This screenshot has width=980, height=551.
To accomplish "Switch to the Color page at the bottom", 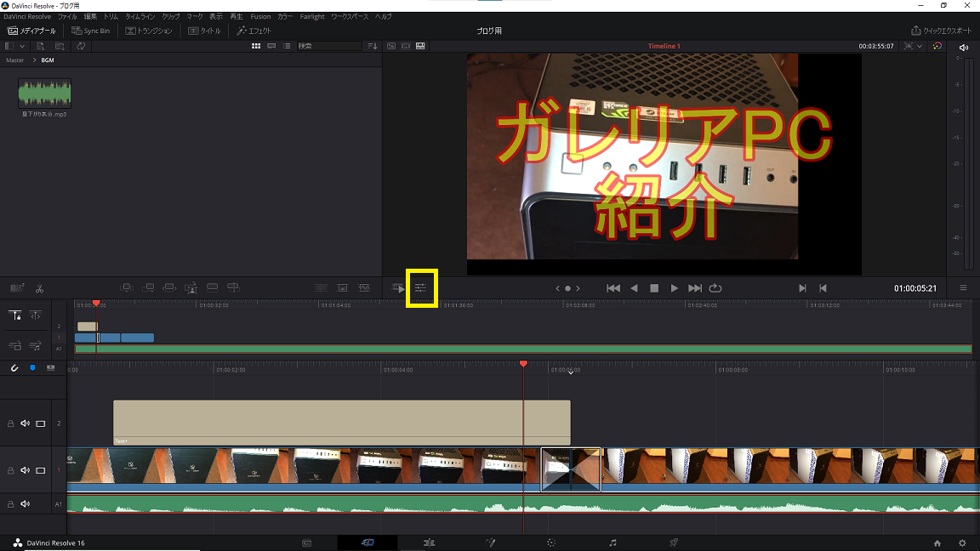I will point(550,542).
